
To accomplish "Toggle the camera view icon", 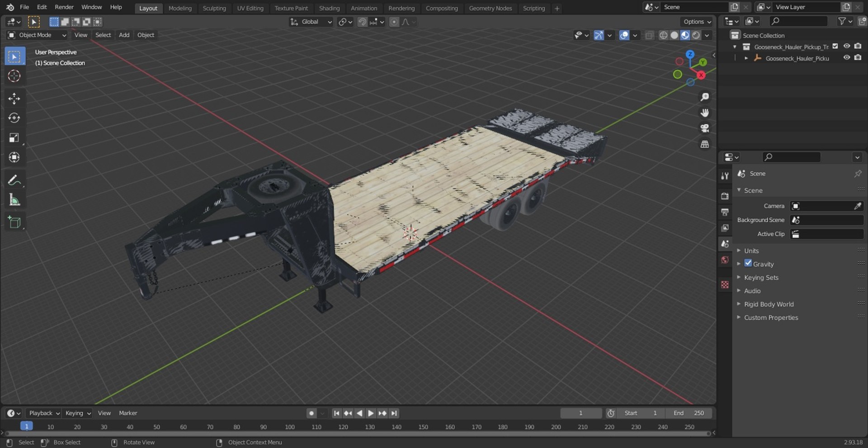I will (x=704, y=128).
